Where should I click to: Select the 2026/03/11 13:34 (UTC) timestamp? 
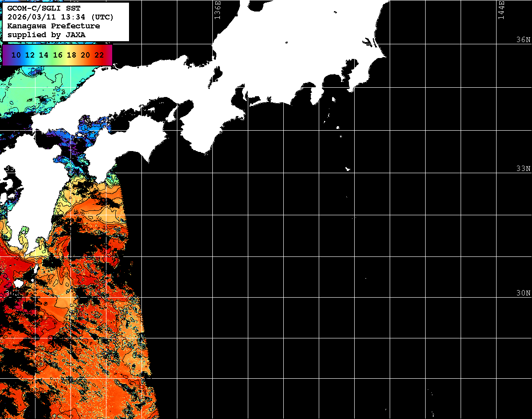60,17
